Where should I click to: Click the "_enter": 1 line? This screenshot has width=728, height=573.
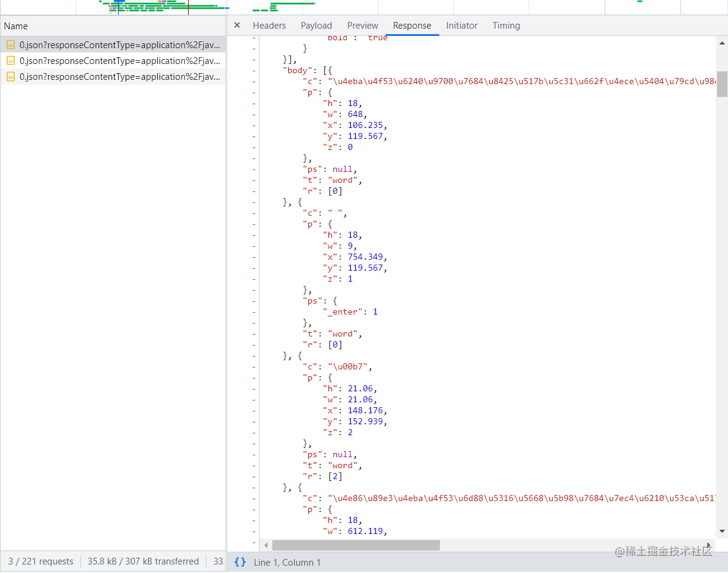(350, 312)
